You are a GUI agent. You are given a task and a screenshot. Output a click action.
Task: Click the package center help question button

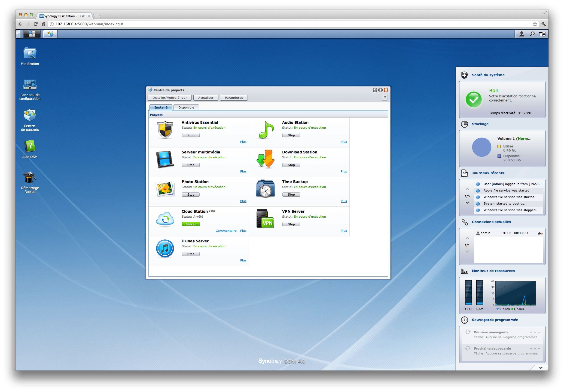pos(385,98)
